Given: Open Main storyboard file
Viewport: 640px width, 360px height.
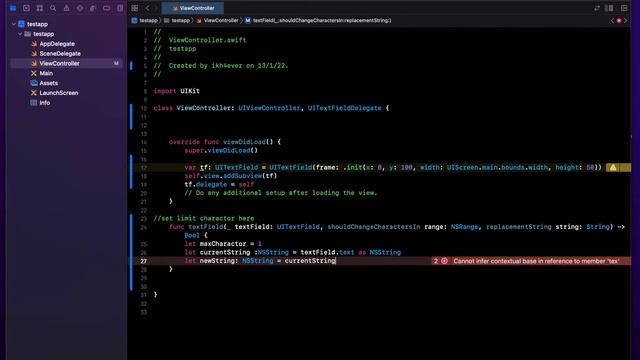Looking at the screenshot, I should click(x=46, y=73).
